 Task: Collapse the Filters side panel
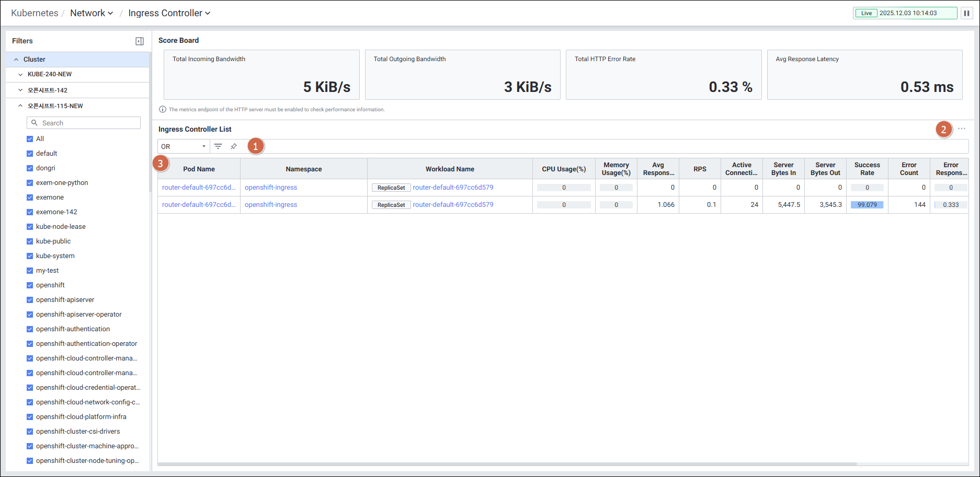point(140,41)
